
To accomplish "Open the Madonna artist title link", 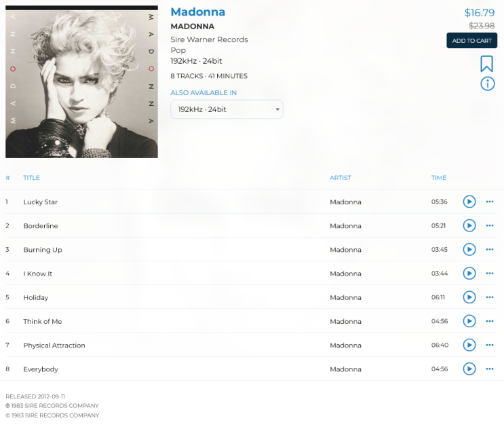I will click(x=197, y=12).
